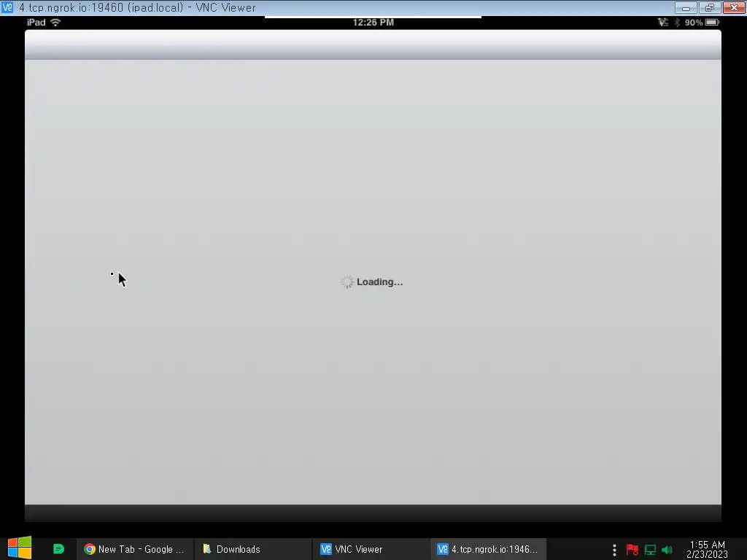Open the green chat app taskbar icon
The image size is (747, 560).
58,549
